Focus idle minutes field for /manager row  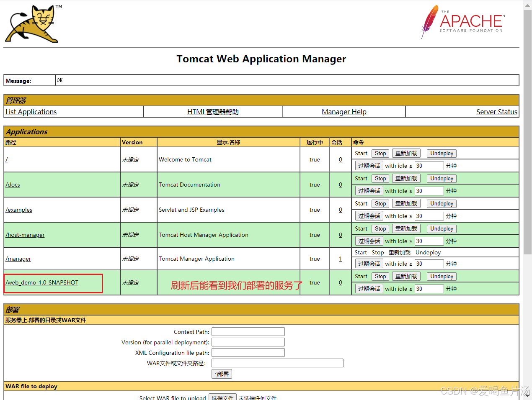tap(429, 264)
